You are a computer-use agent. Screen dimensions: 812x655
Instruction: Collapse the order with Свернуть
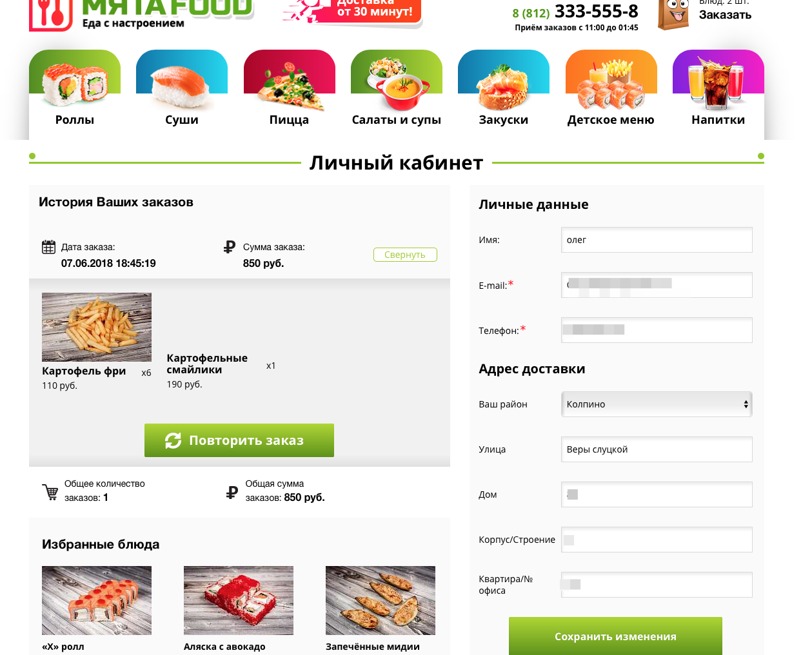point(405,255)
